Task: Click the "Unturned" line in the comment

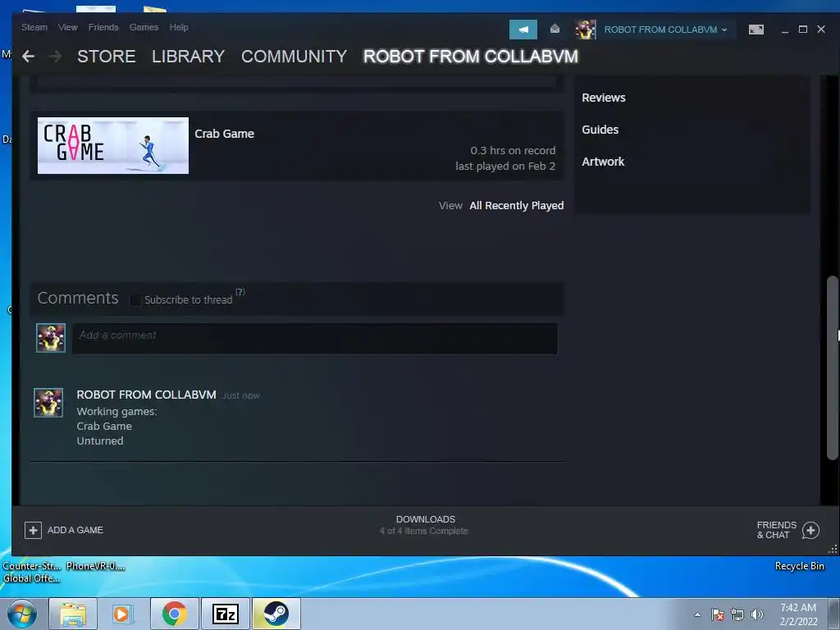Action: pos(99,441)
